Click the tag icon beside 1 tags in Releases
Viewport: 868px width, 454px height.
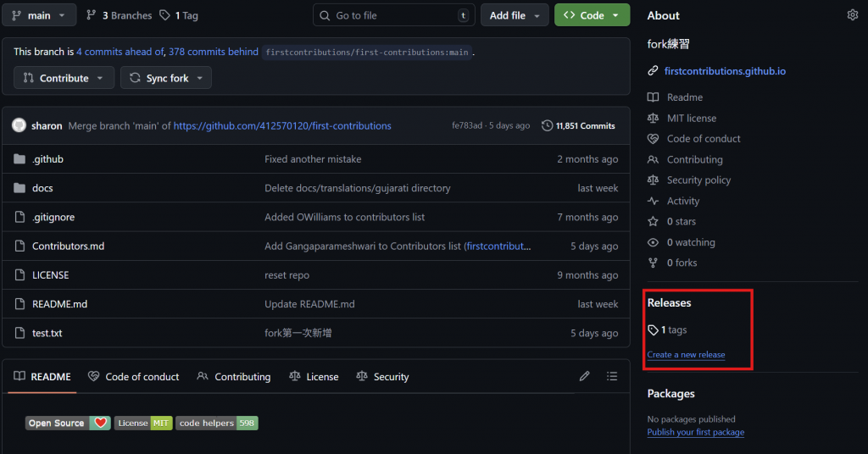654,330
